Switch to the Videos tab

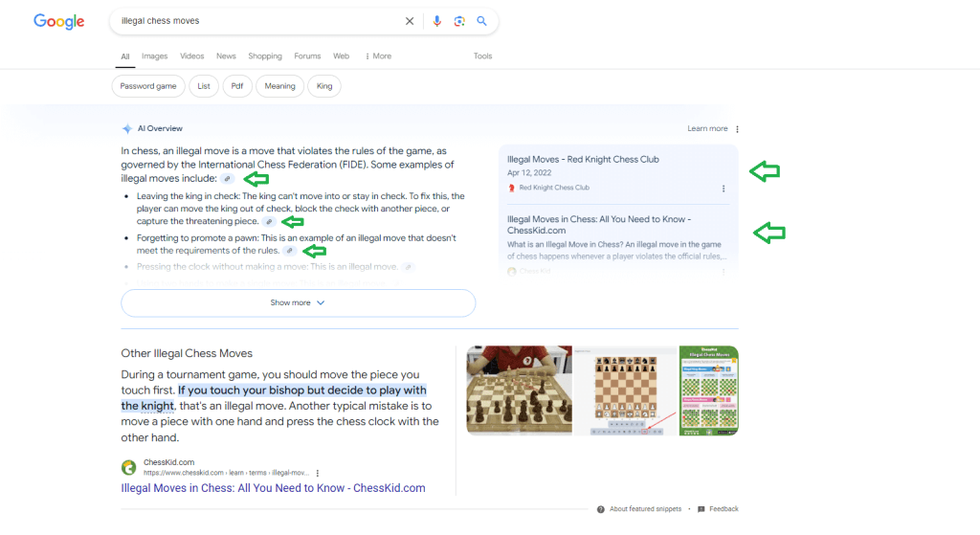click(x=191, y=56)
